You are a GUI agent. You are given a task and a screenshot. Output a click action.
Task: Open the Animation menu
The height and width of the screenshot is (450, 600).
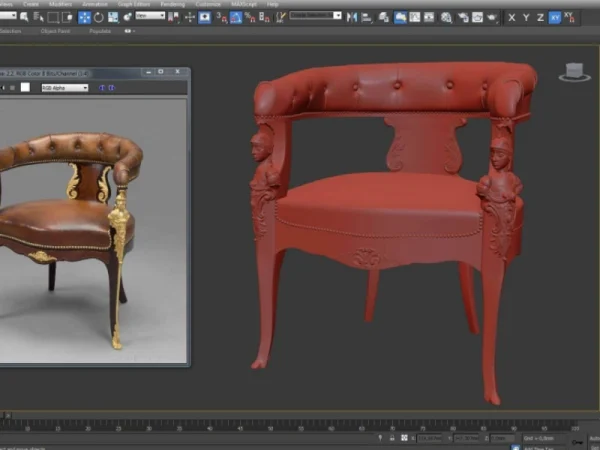pos(95,4)
